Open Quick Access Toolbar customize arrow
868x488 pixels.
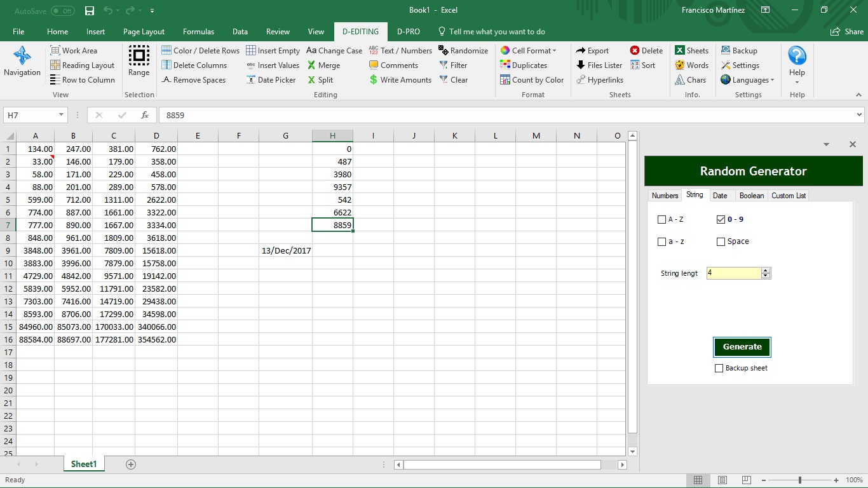click(x=152, y=11)
